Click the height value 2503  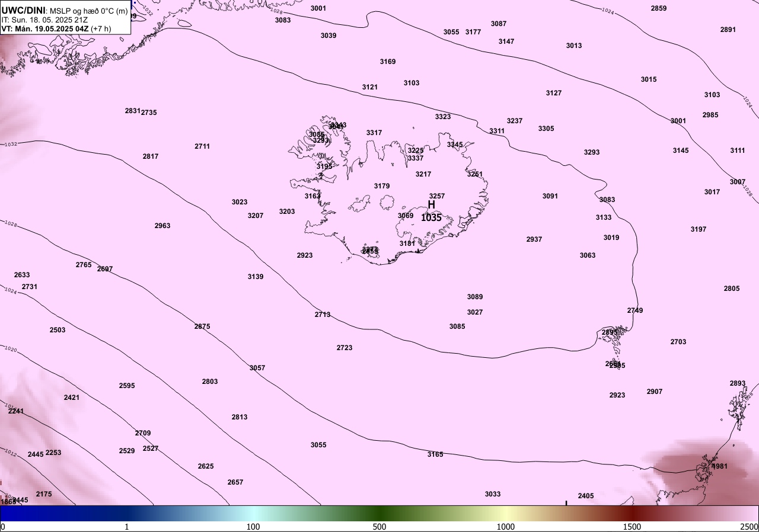58,330
